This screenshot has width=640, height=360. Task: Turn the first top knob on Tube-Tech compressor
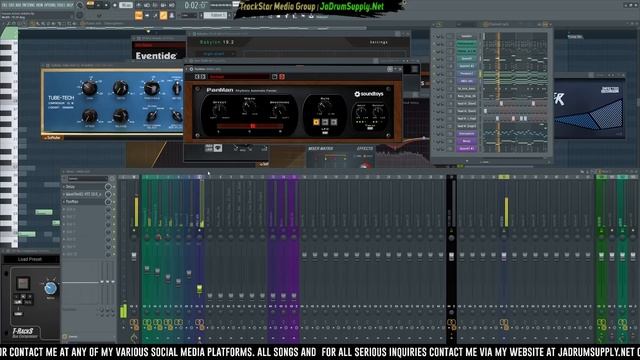89,87
